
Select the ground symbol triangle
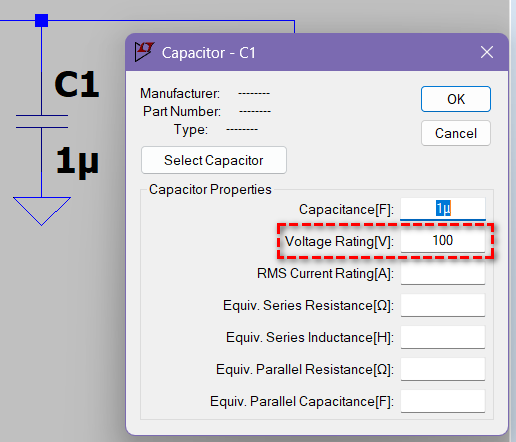coord(42,211)
